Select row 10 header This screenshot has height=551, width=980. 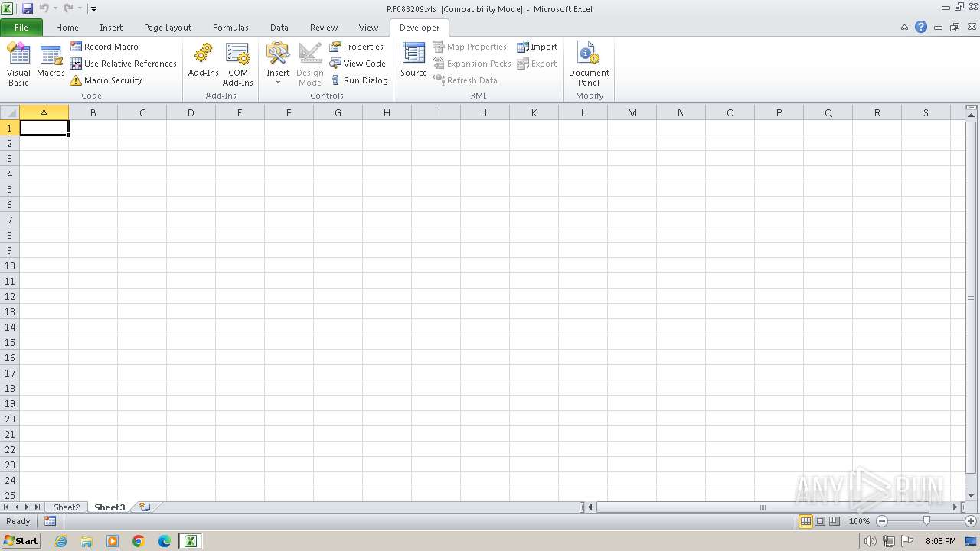pyautogui.click(x=9, y=266)
